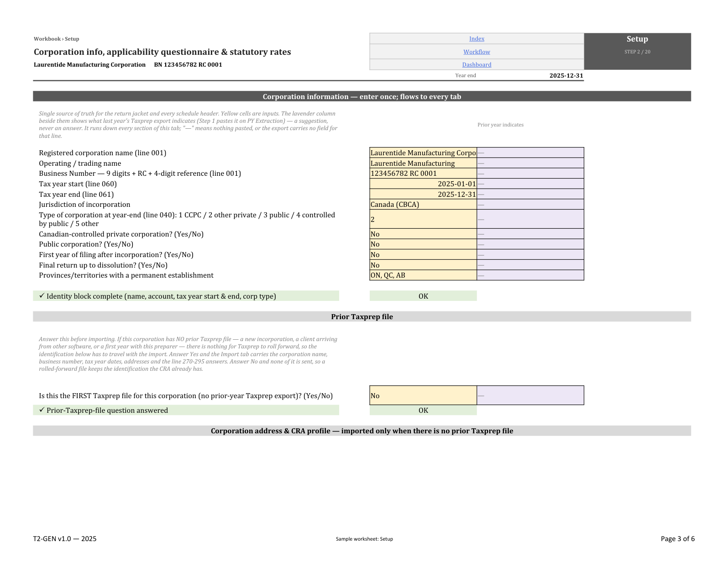Click the 'STEP 2 / 20' indicator
This screenshot has width=728, height=563.
pyautogui.click(x=637, y=52)
